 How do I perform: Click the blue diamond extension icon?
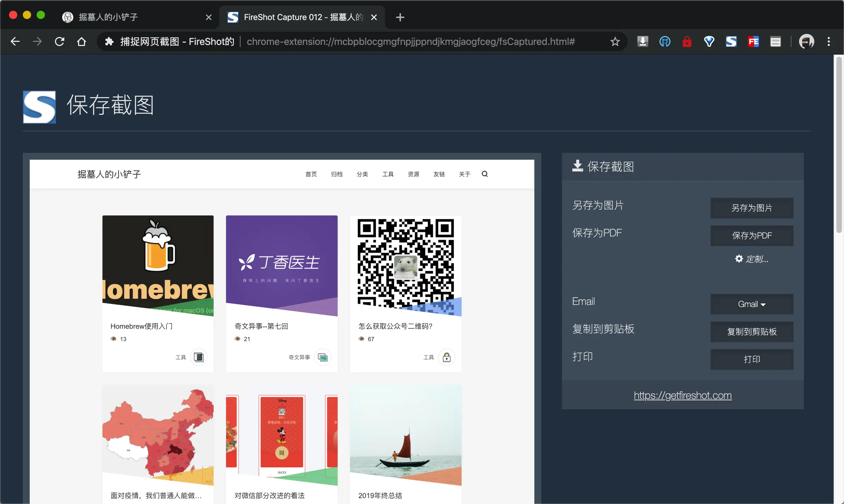709,42
